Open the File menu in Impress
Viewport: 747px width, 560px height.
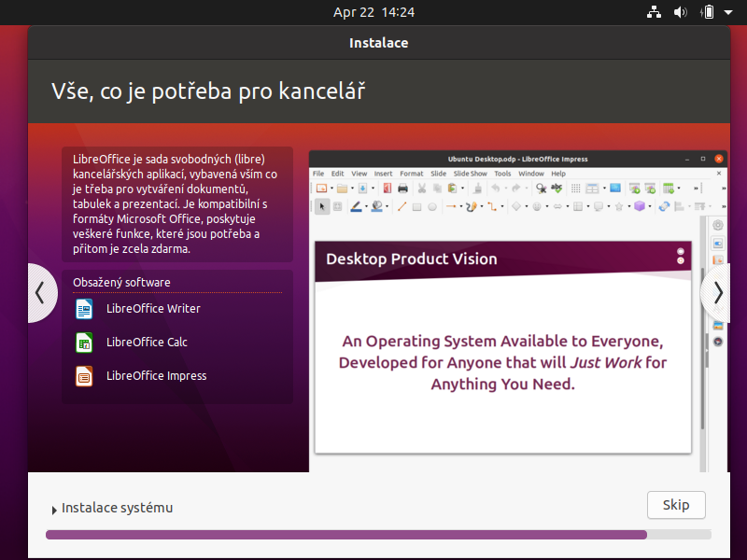(318, 174)
